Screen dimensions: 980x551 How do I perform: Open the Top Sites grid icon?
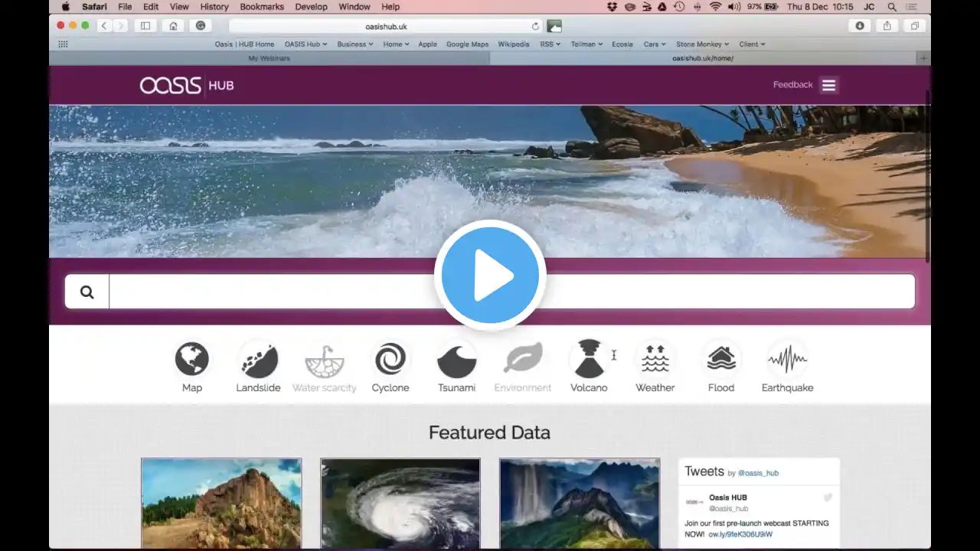point(63,44)
